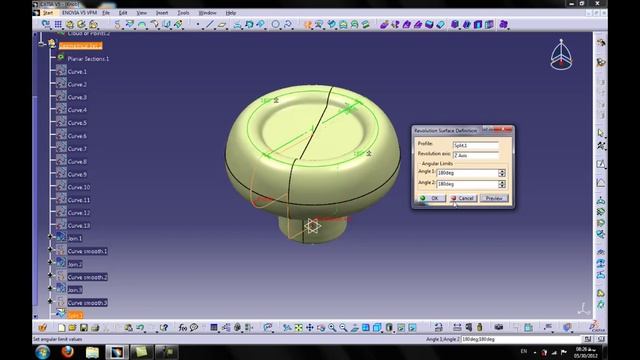Click the sticky notes taskbar icon

[x=141, y=352]
